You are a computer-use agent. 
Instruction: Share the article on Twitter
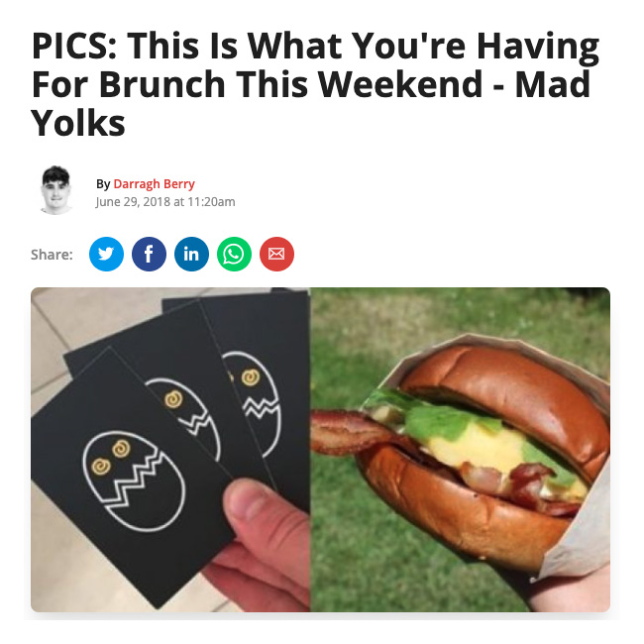point(106,254)
